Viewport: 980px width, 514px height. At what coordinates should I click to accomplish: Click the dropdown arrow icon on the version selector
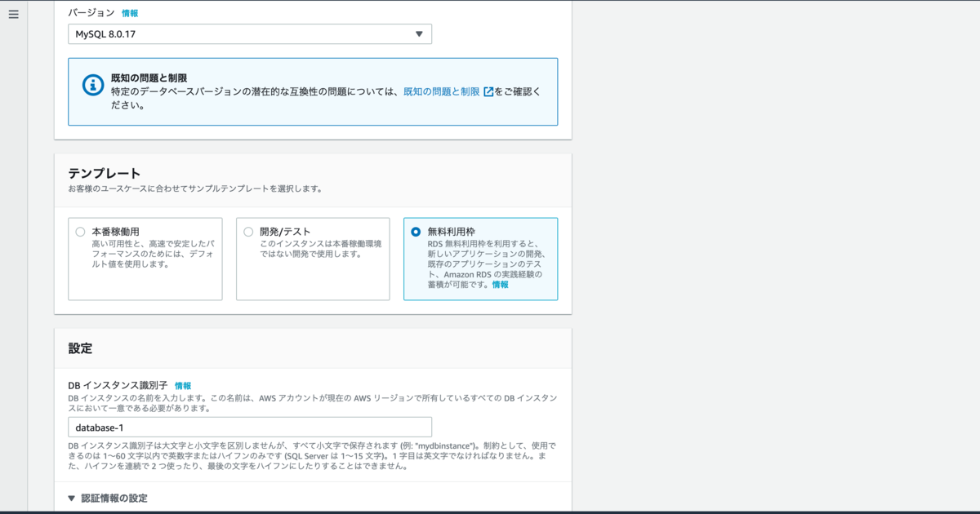[418, 33]
